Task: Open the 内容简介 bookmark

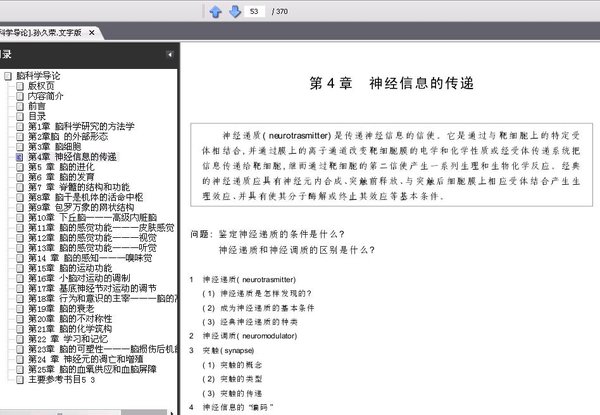Action: (x=46, y=96)
